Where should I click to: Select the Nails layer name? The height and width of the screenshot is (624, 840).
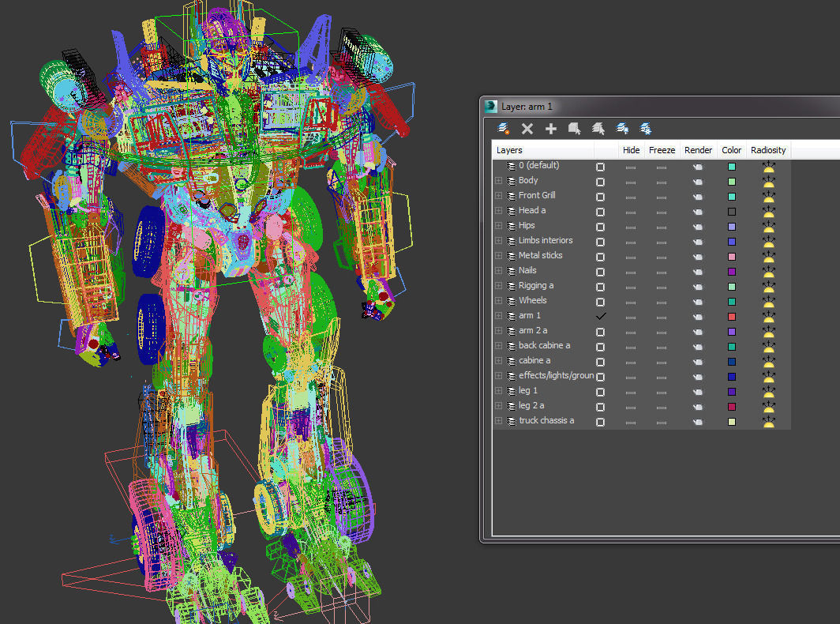click(527, 270)
